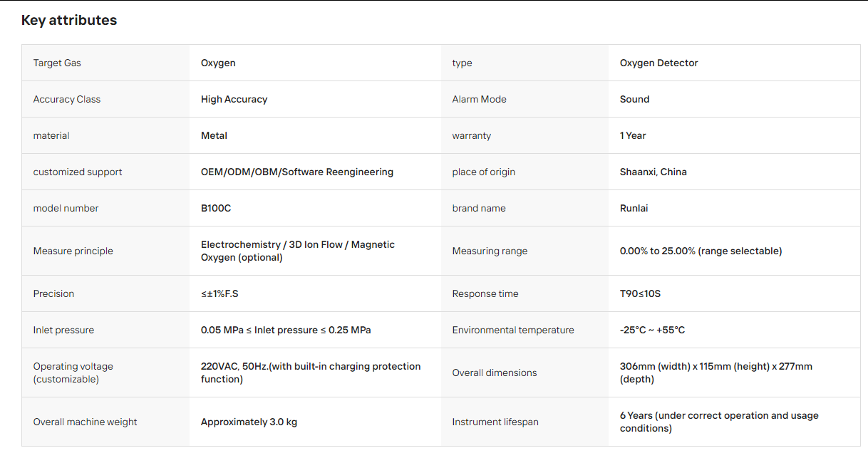Select the "-25°C ~ +55°C" temperature value
This screenshot has width=868, height=453.
653,330
